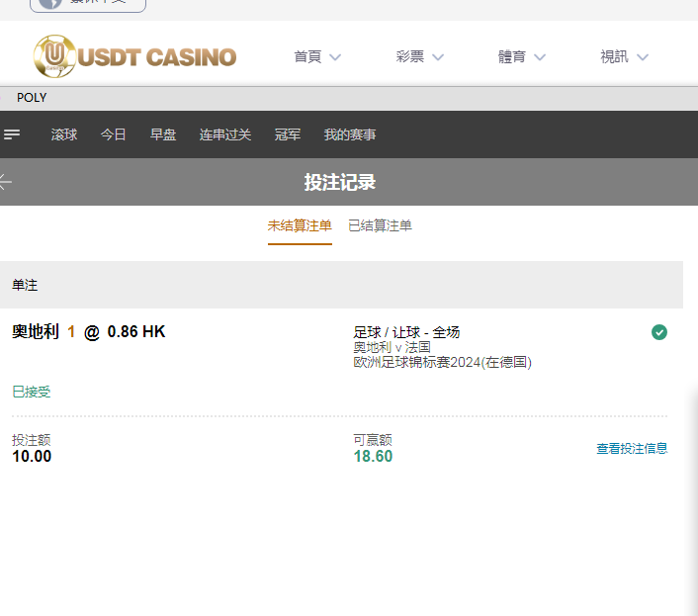Click the Facebook button at top
Image resolution: width=698 pixels, height=616 pixels.
click(x=88, y=3)
